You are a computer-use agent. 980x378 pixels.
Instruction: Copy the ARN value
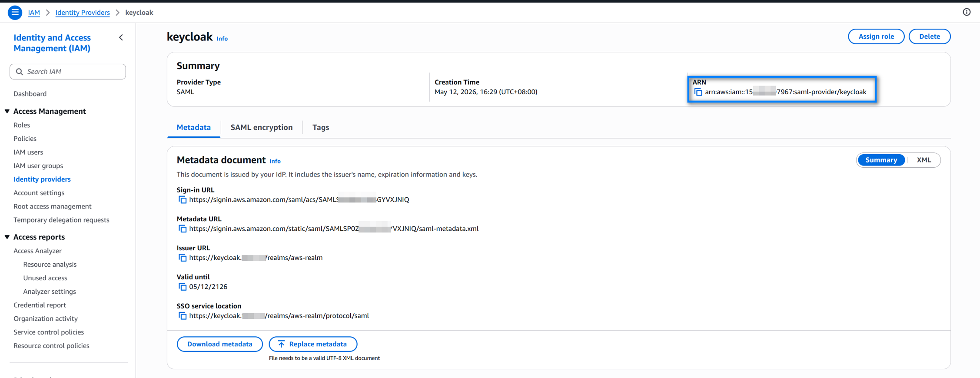[x=698, y=92]
